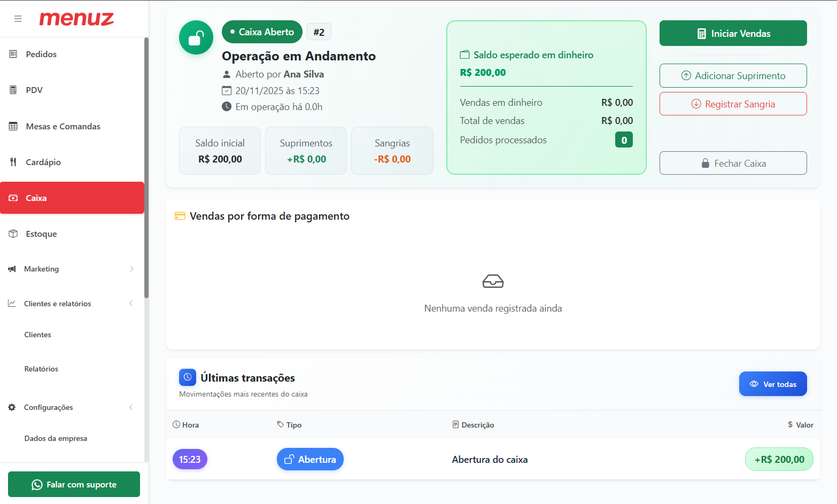The image size is (837, 504).
Task: Click the Configurações gear icon
Action: pos(12,407)
